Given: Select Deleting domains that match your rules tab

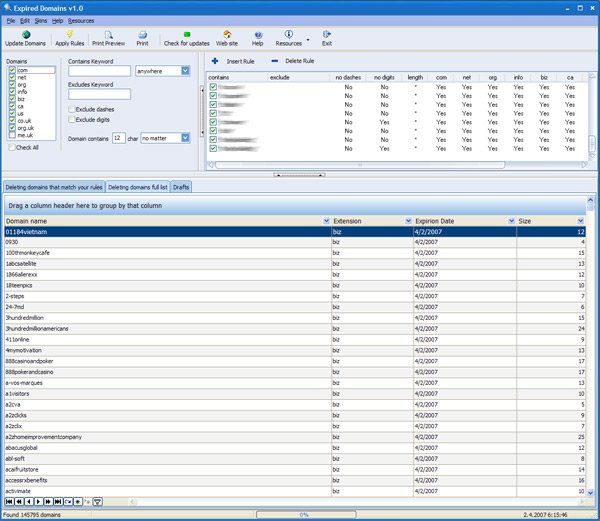Looking at the screenshot, I should click(54, 187).
